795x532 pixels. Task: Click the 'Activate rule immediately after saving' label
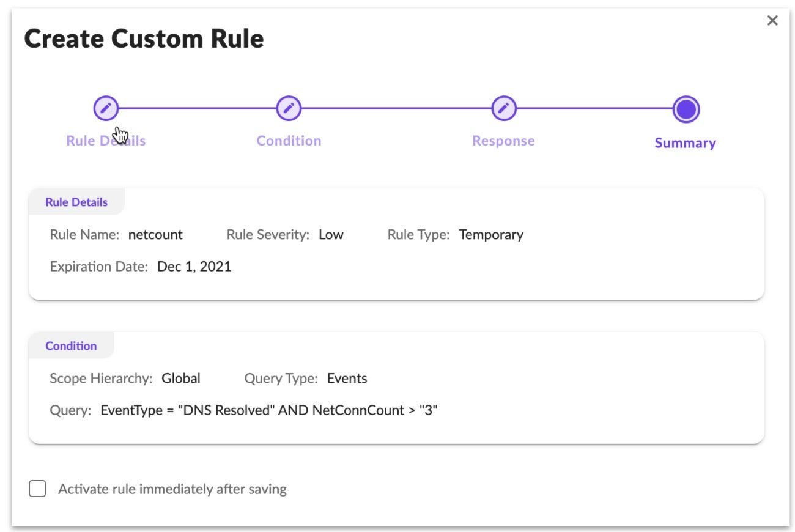point(172,489)
